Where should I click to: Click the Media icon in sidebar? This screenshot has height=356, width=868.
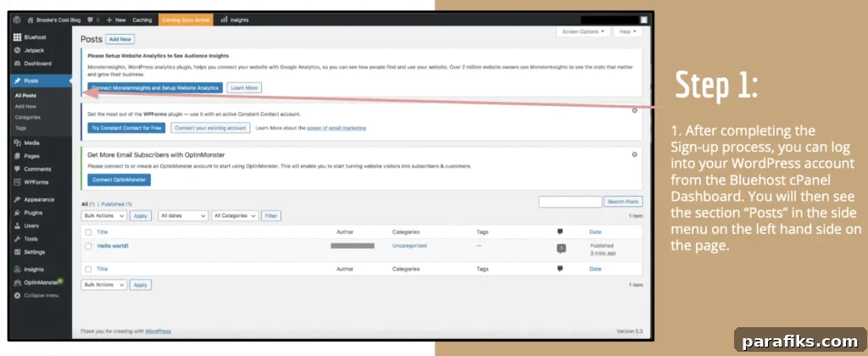tap(18, 143)
